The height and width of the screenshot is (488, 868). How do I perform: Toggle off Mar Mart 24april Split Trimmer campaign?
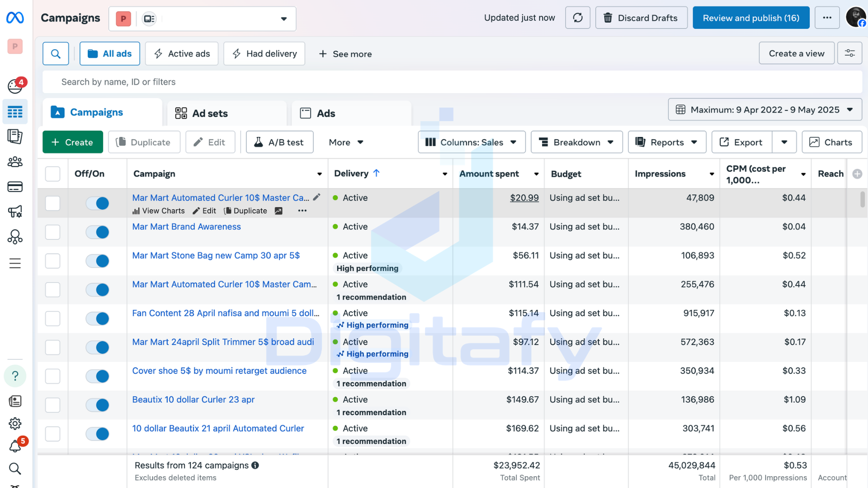coord(97,347)
